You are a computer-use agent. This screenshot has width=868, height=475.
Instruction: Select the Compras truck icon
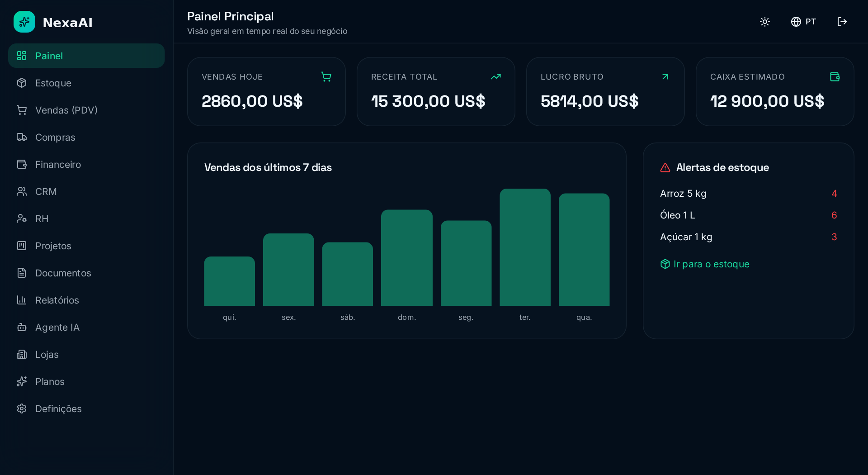coord(22,137)
